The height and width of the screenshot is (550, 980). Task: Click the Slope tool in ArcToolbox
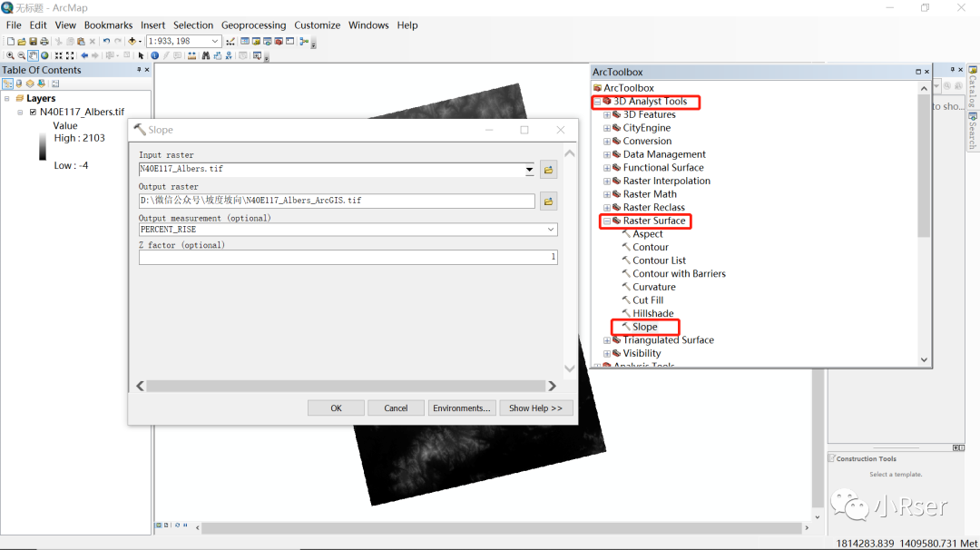(x=644, y=327)
